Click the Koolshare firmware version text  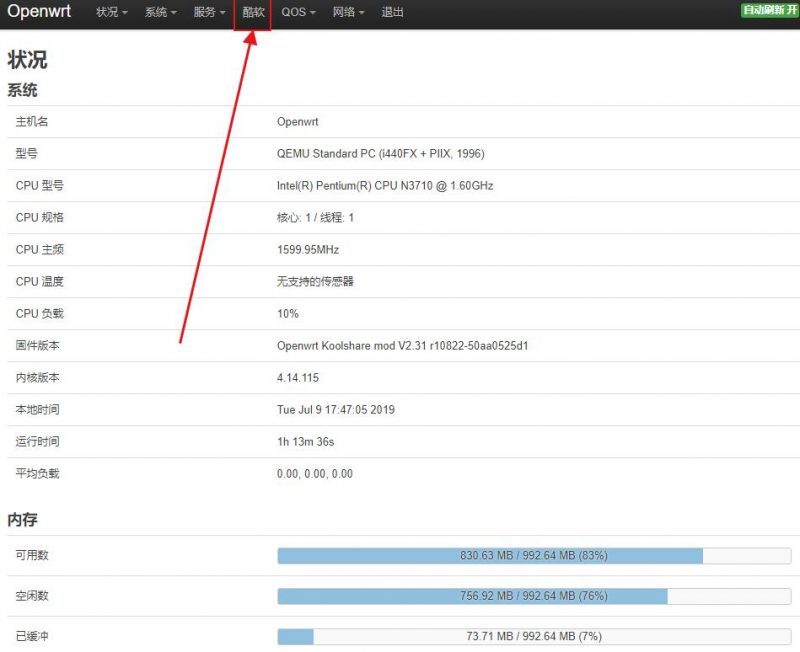402,346
